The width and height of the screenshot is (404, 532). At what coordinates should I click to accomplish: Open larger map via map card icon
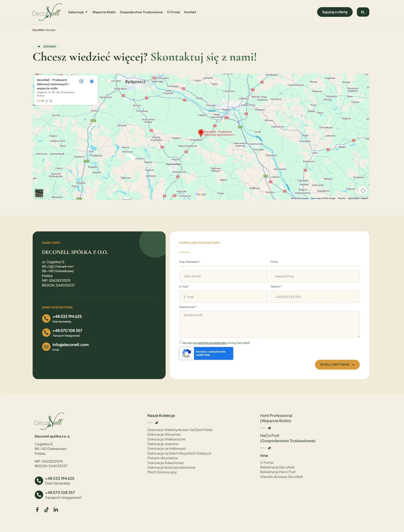(81, 81)
